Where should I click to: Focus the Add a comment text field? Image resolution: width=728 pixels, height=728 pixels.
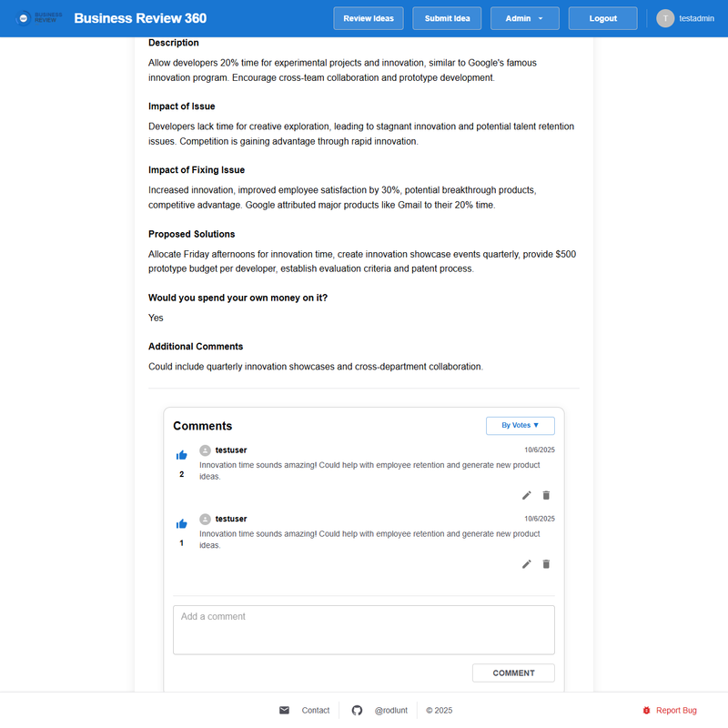(x=363, y=630)
